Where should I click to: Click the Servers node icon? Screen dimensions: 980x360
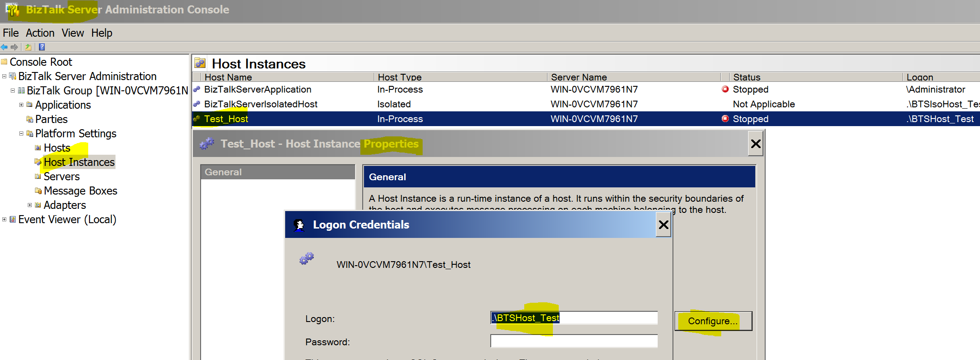click(x=38, y=176)
